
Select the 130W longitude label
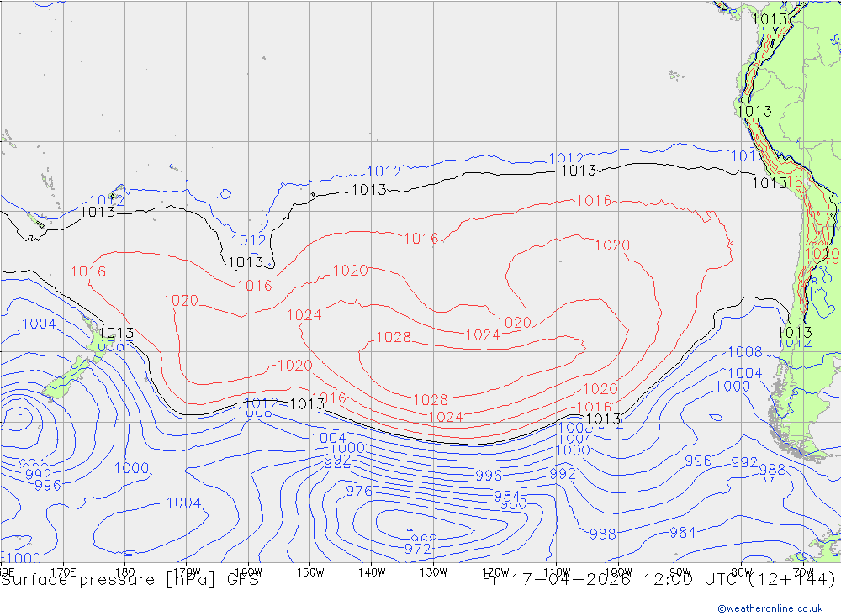pos(433,572)
